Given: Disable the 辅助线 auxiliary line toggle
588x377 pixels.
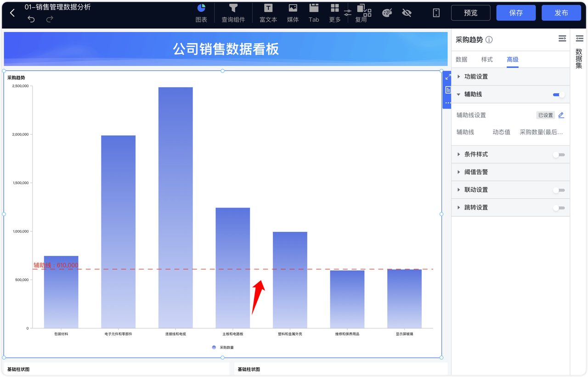Looking at the screenshot, I should [558, 94].
